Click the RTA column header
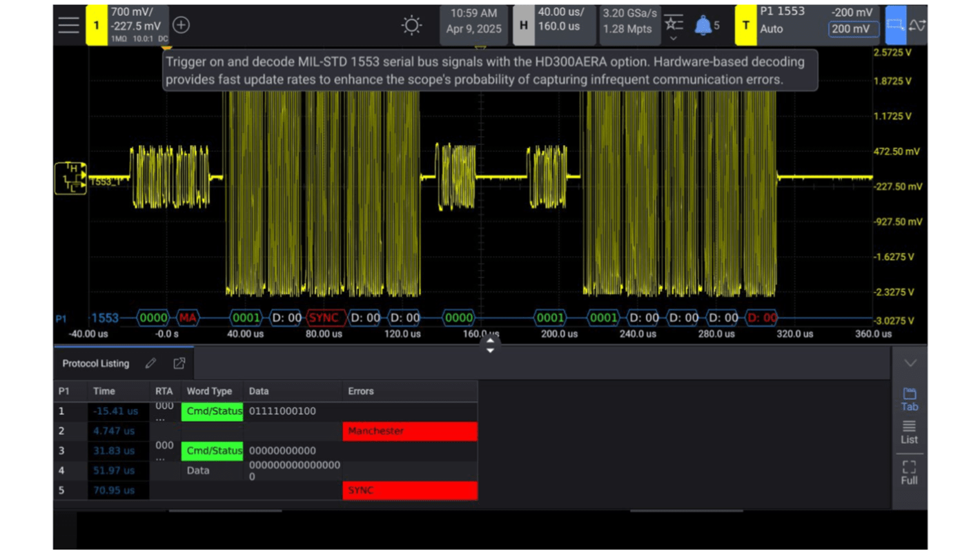This screenshot has height=551, width=980. 164,391
